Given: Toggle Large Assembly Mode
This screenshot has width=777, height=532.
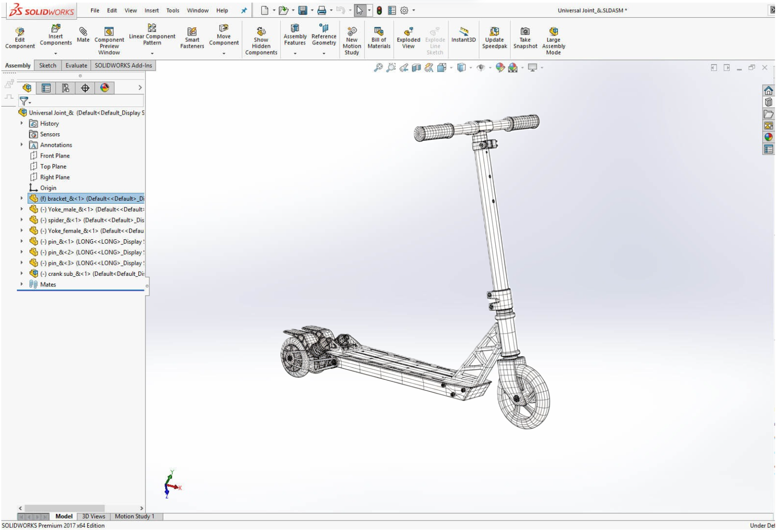Looking at the screenshot, I should coord(553,40).
